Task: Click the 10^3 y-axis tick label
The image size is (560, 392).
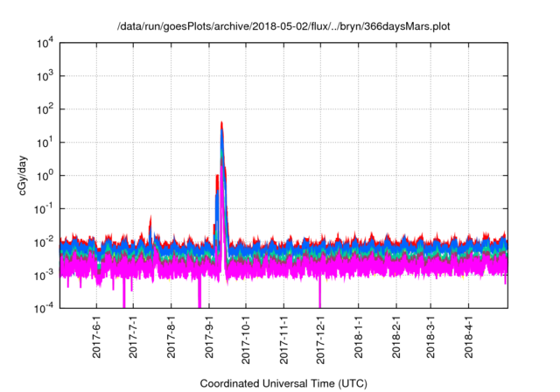Action: coord(45,75)
